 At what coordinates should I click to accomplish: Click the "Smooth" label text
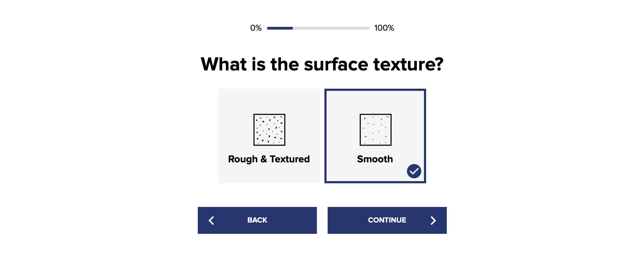tap(375, 159)
